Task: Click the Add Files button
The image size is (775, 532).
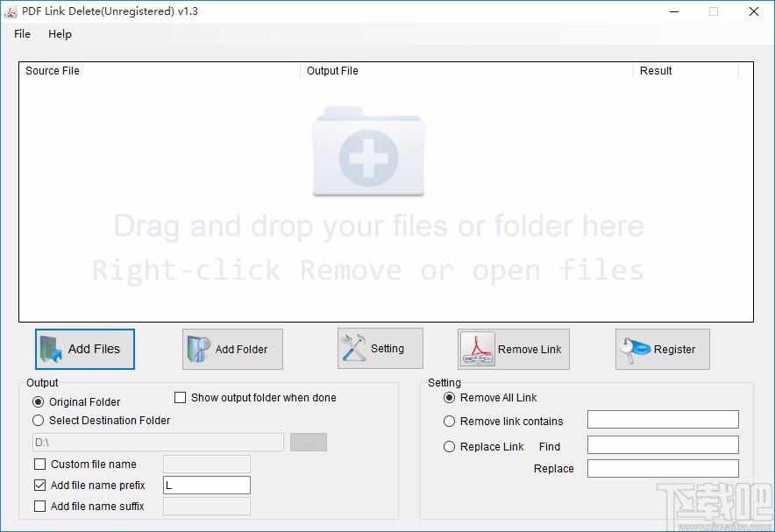Action: (85, 349)
